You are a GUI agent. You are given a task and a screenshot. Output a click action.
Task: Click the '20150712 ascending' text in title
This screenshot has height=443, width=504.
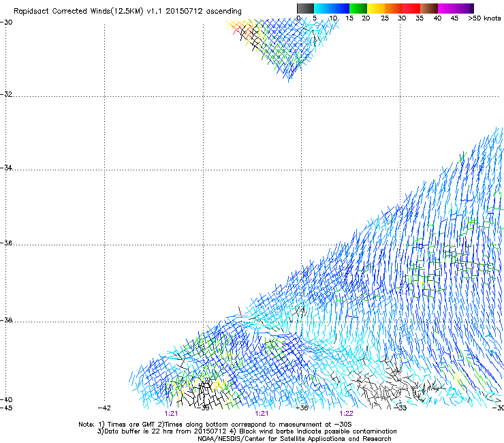[204, 12]
